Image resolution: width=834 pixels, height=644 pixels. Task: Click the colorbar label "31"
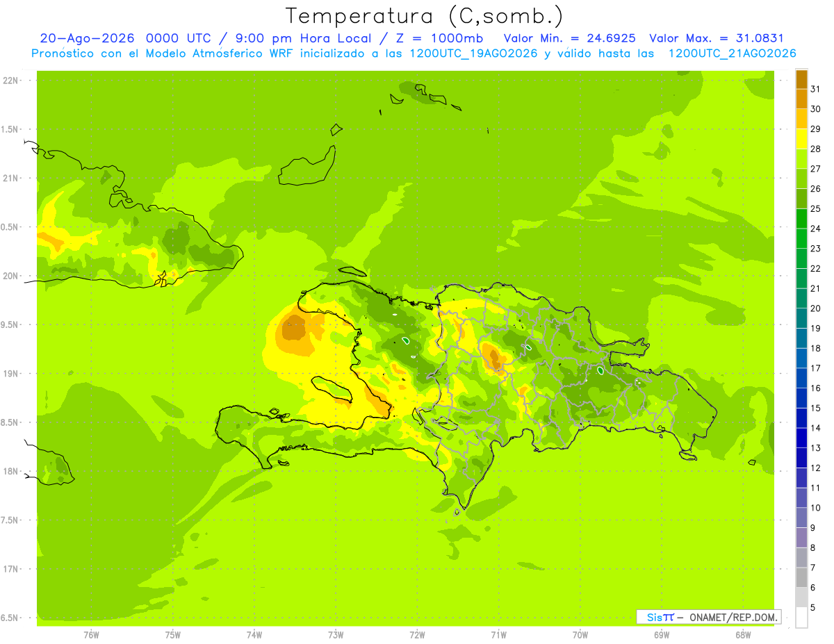click(816, 88)
